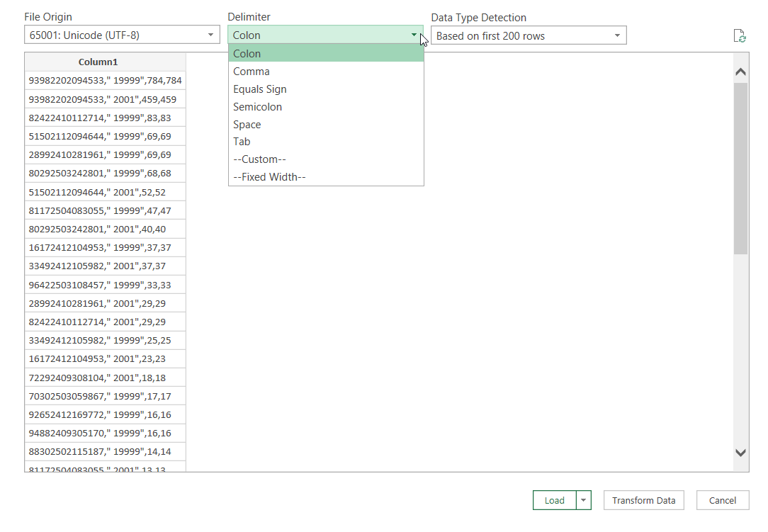The width and height of the screenshot is (768, 532).
Task: Select row 82422410112714," 19999",83,83
Action: [x=105, y=118]
